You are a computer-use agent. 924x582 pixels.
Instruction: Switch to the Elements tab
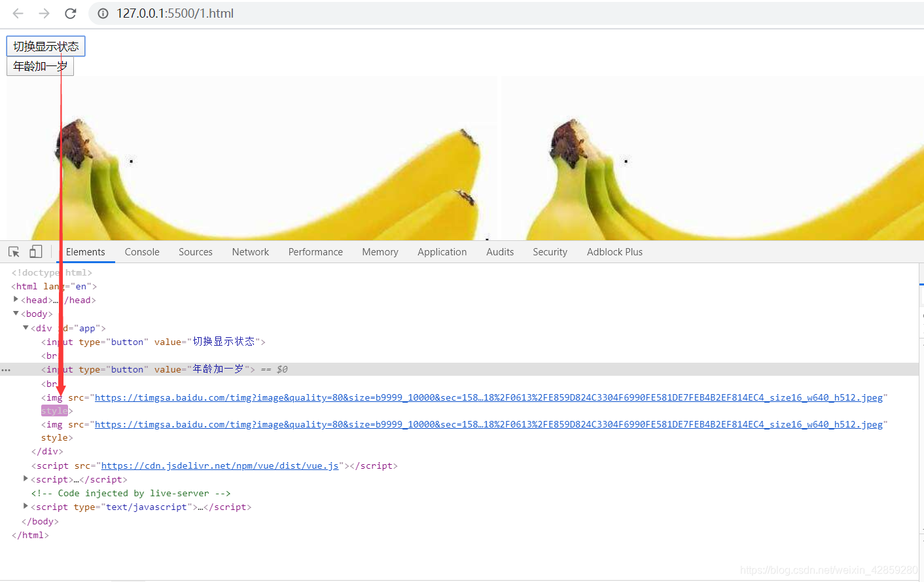click(85, 252)
